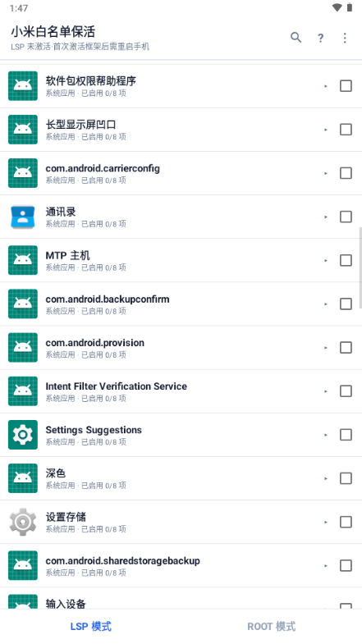This screenshot has width=362, height=644.
Task: Expand arrow for com.android.sharedstoragebackup
Action: [x=326, y=565]
